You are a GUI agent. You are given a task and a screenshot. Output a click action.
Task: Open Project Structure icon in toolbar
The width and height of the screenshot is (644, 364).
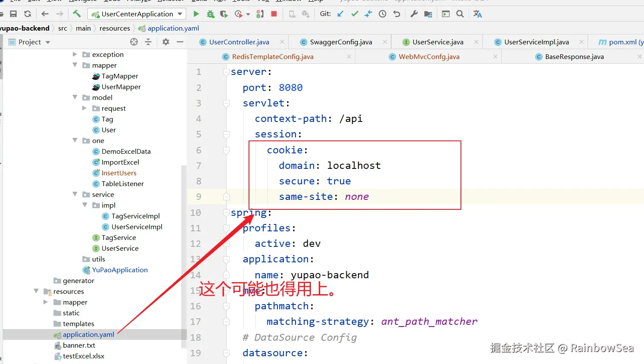point(428,14)
